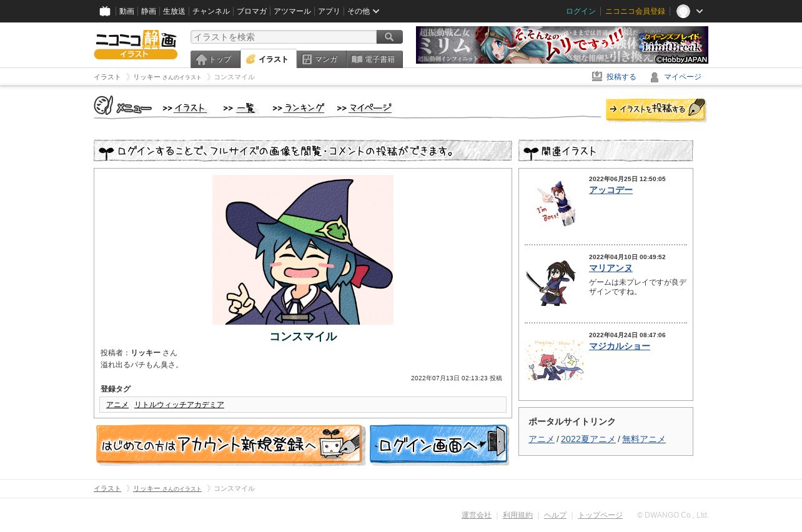Switch to the トップ tab
This screenshot has width=802, height=532.
(x=215, y=59)
